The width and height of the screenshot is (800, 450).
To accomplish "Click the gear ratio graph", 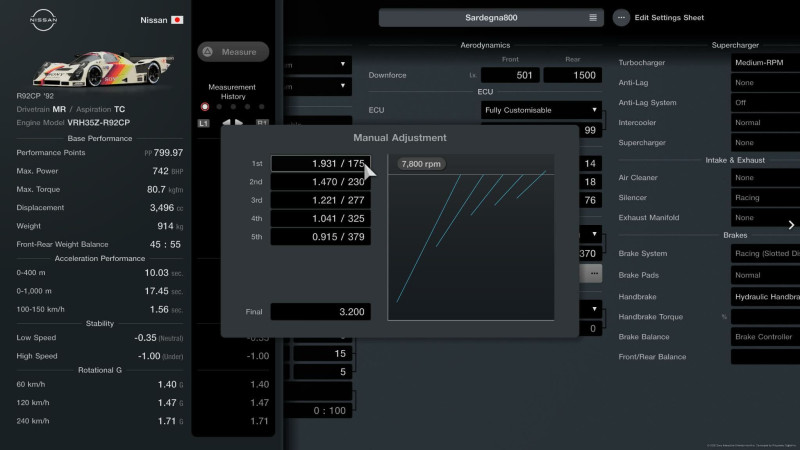I will pos(471,237).
